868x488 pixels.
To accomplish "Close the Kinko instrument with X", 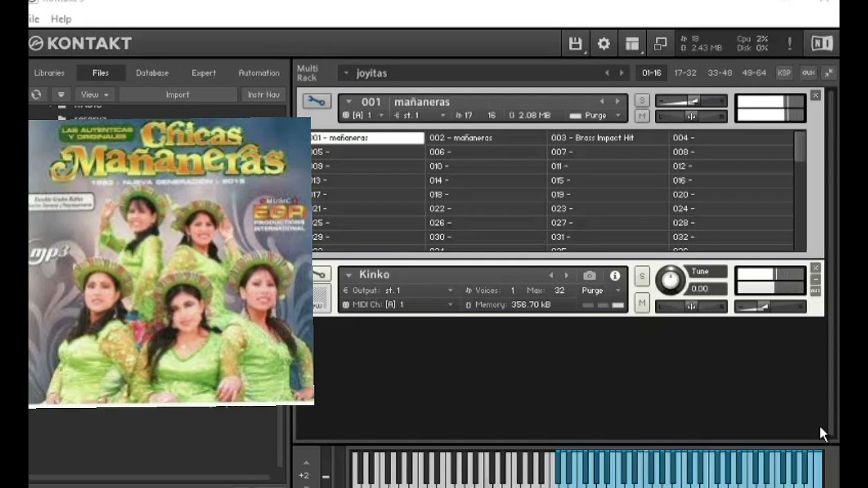I will tap(816, 268).
